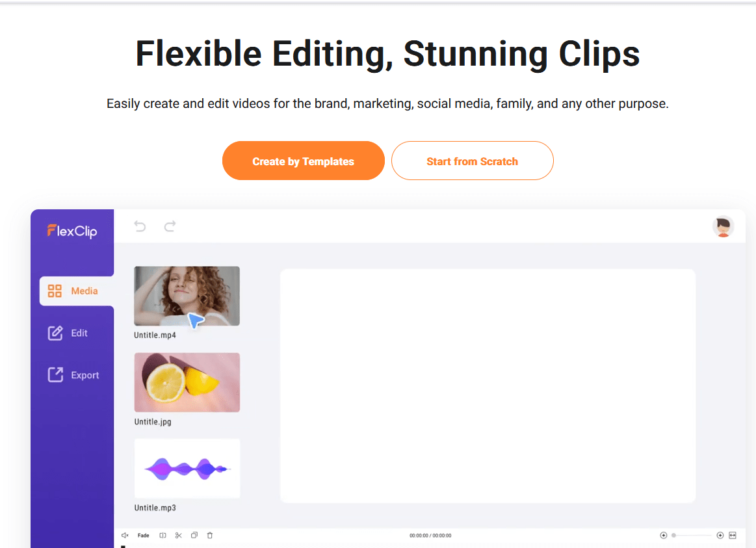Viewport: 756px width, 548px height.
Task: Click the trash delete icon
Action: [x=210, y=536]
